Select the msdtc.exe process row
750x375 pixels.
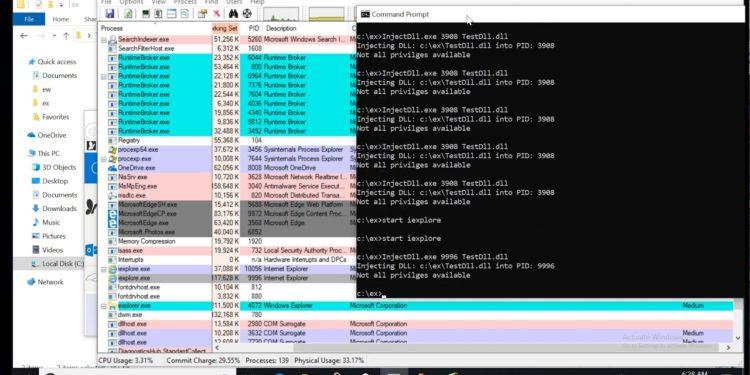tap(227, 196)
